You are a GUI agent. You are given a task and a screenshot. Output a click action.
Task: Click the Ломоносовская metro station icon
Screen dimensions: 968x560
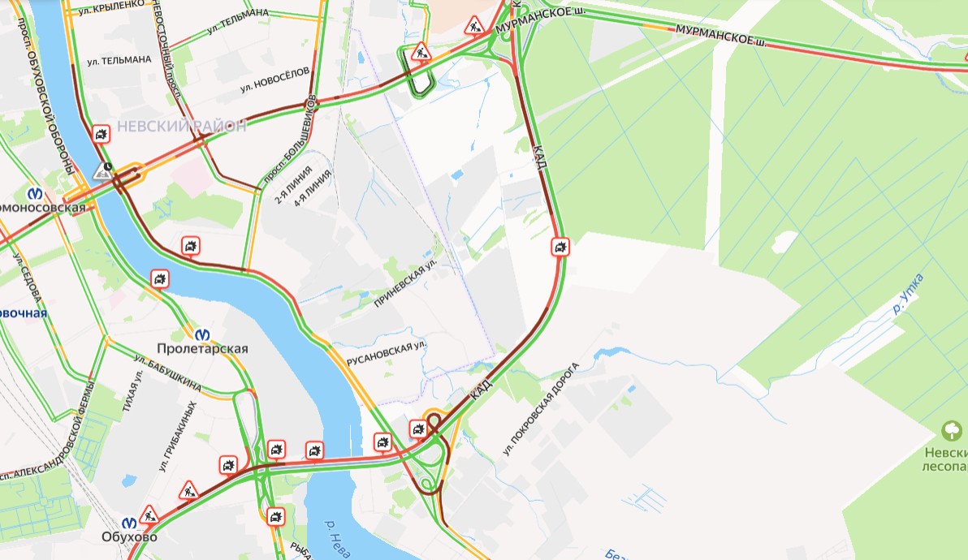coord(35,193)
